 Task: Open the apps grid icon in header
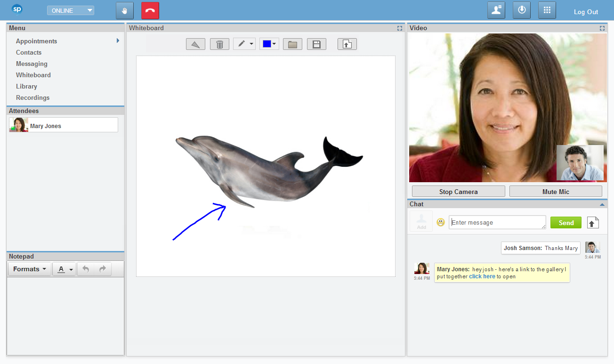click(x=547, y=10)
